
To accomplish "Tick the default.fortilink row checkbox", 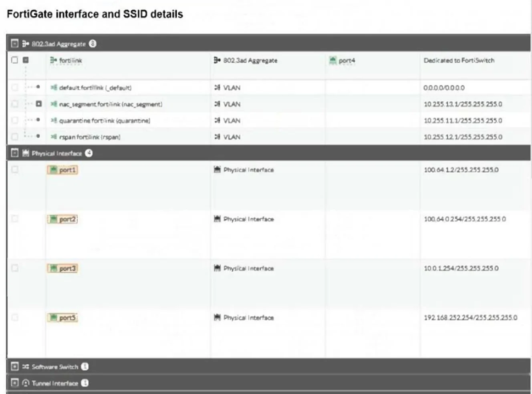I will pyautogui.click(x=15, y=87).
